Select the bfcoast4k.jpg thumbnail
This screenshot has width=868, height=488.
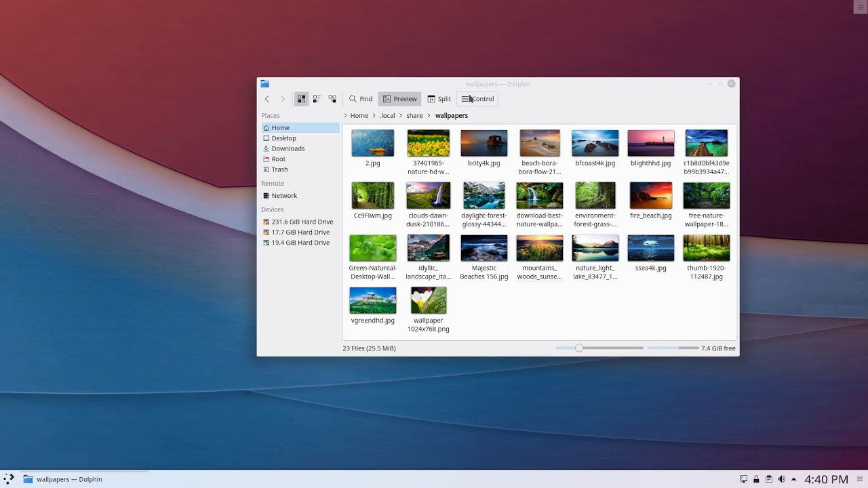click(595, 143)
